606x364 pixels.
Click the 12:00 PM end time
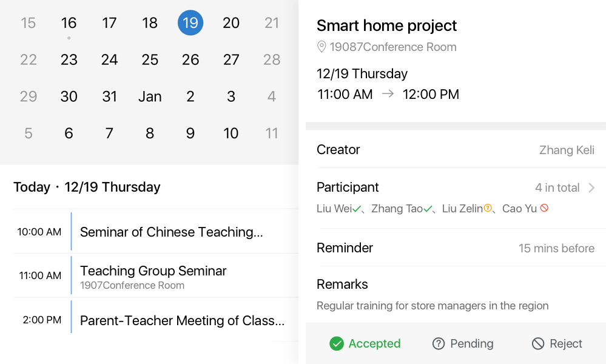(431, 94)
